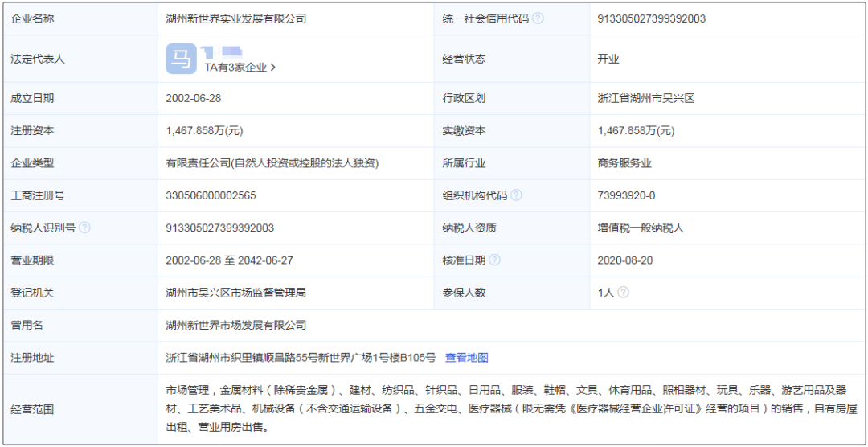Image resolution: width=868 pixels, height=447 pixels.
Task: Click the 工商注册号 value 330506000002565
Action: click(211, 195)
